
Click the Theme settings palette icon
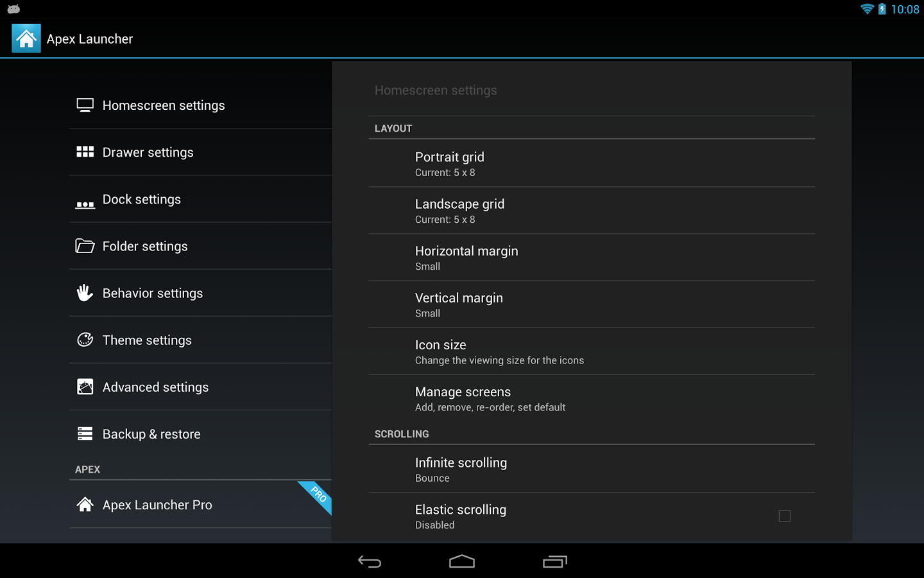[x=85, y=340]
